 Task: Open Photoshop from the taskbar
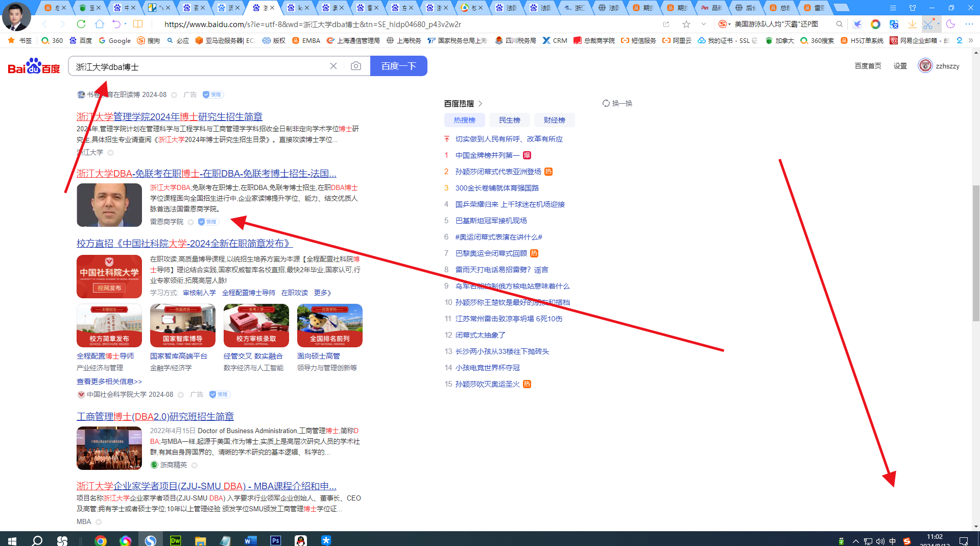[275, 540]
